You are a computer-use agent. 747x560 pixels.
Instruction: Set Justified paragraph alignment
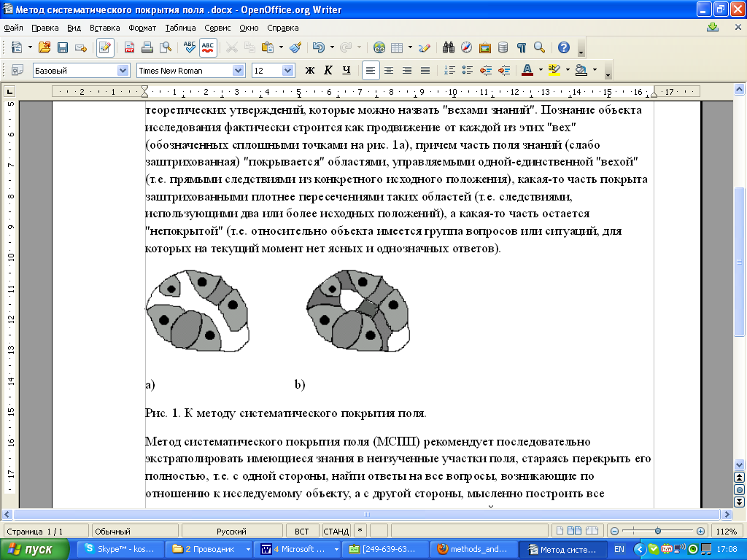(x=425, y=71)
